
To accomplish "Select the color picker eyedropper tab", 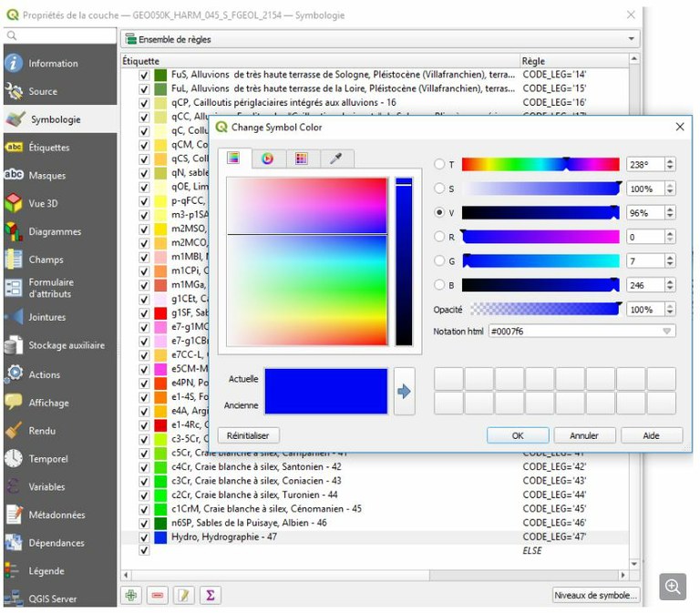I will [335, 158].
